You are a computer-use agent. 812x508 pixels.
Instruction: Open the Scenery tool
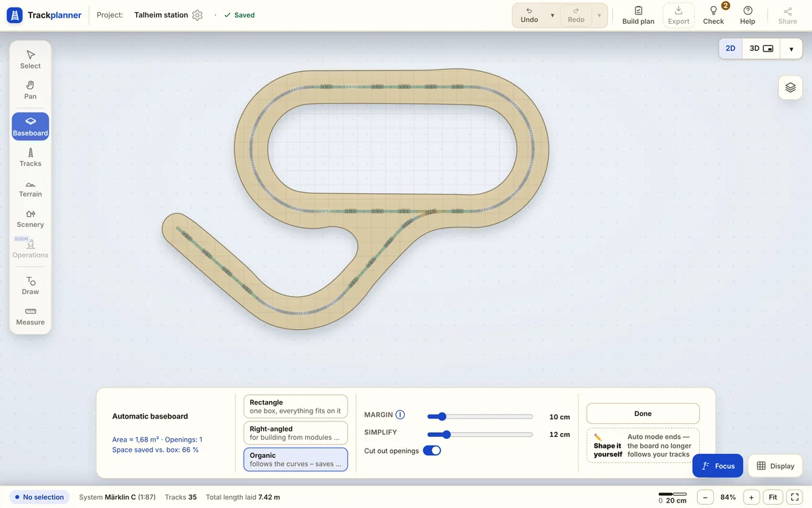(30, 218)
